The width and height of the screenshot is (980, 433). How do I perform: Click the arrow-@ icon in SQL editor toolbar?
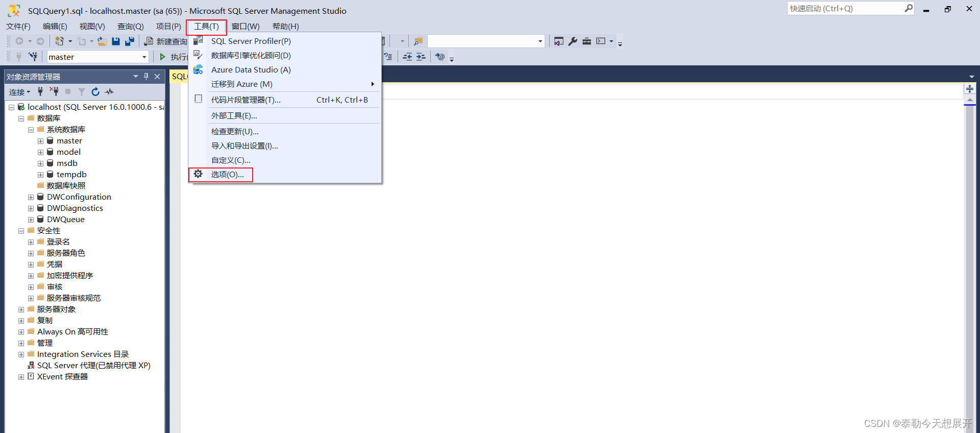tap(440, 57)
